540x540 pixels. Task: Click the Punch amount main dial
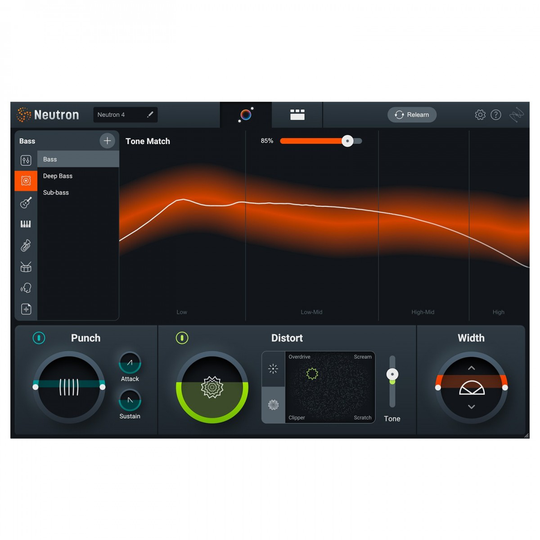coord(69,387)
